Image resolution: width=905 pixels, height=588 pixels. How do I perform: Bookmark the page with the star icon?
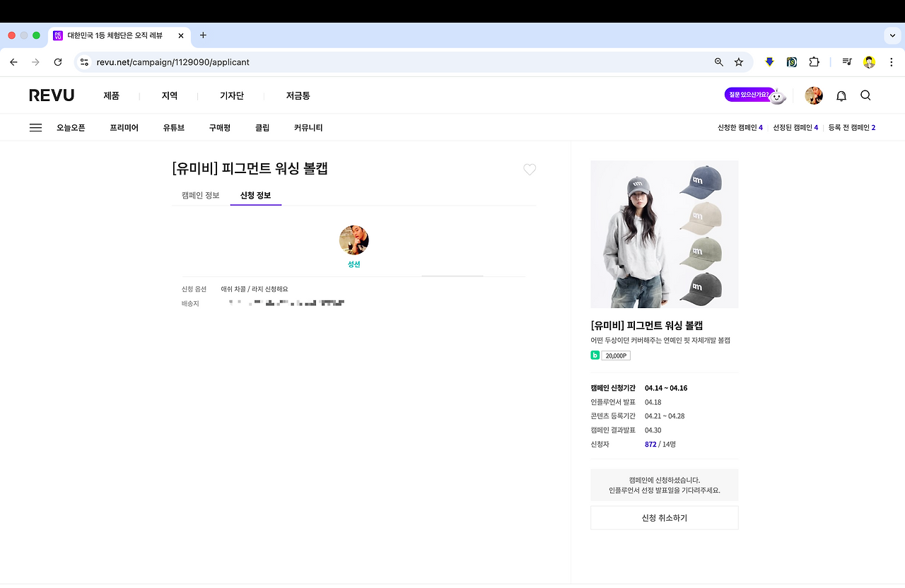coord(738,62)
